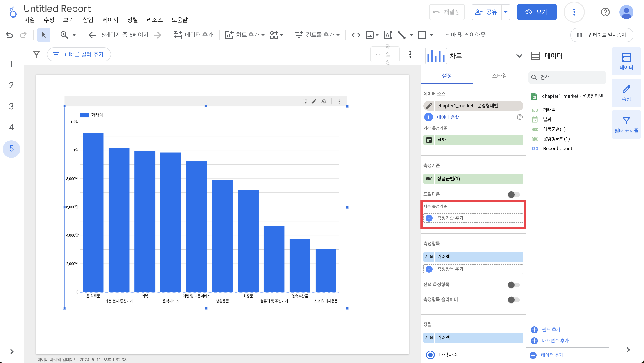Click the 데이터 혼합 link
Image resolution: width=644 pixels, height=363 pixels.
[x=447, y=117]
